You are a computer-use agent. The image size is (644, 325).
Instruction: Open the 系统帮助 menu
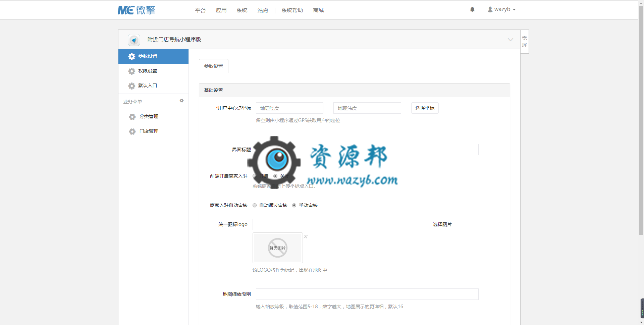click(x=292, y=10)
